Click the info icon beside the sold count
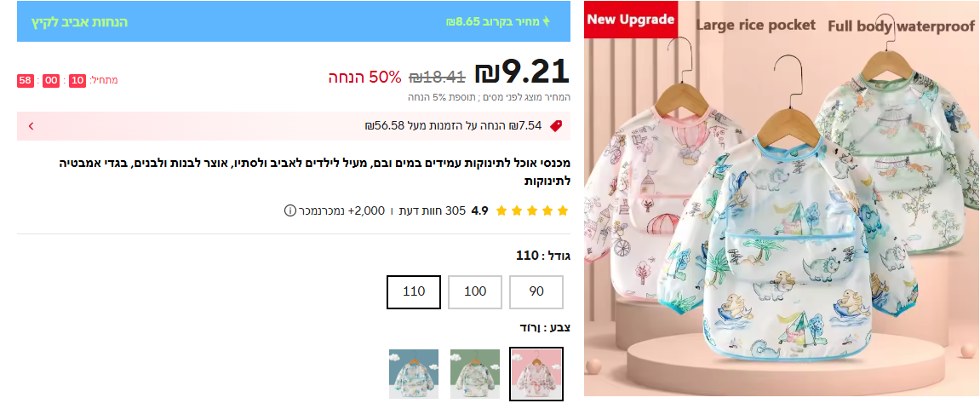The image size is (980, 409). [289, 210]
